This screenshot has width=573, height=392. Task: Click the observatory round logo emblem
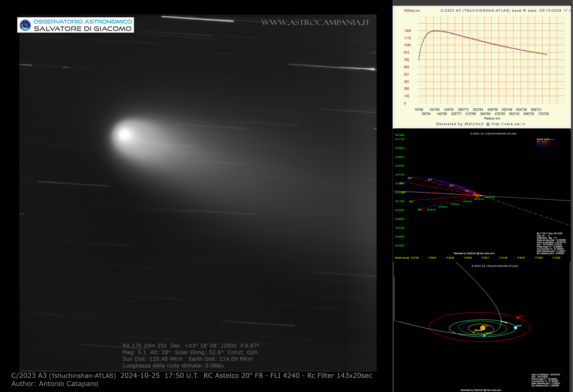25,25
